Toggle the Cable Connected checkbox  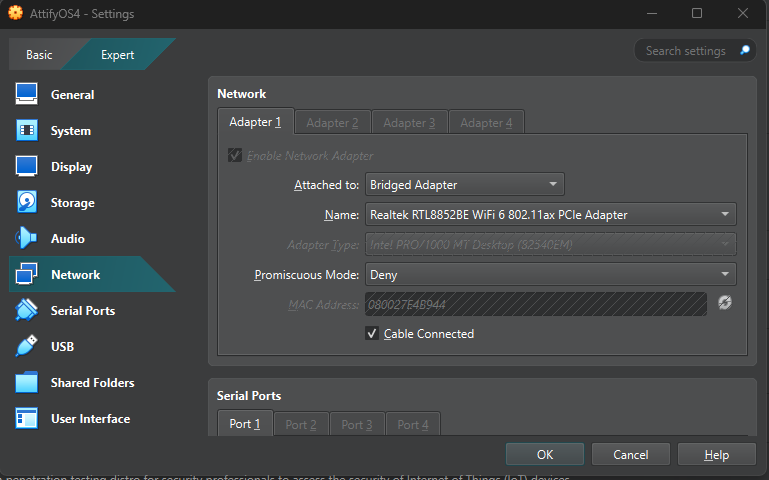point(373,334)
